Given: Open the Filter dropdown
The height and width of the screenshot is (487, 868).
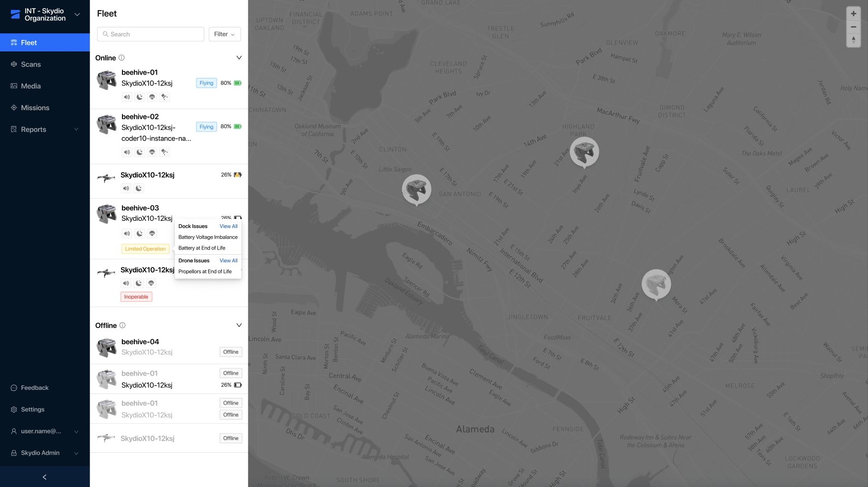Looking at the screenshot, I should (x=224, y=34).
